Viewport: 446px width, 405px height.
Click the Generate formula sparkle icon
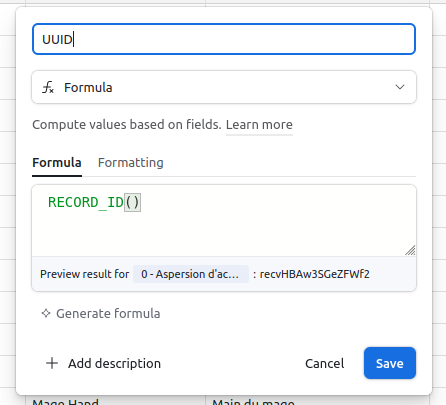(46, 313)
